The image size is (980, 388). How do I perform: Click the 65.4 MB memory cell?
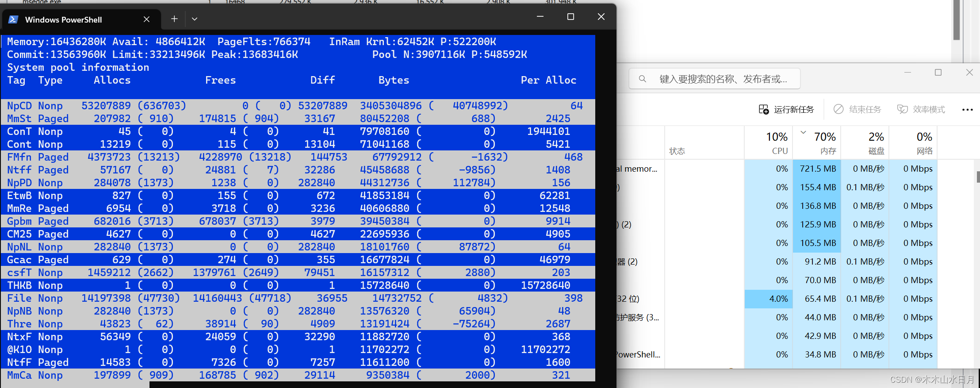[816, 299]
